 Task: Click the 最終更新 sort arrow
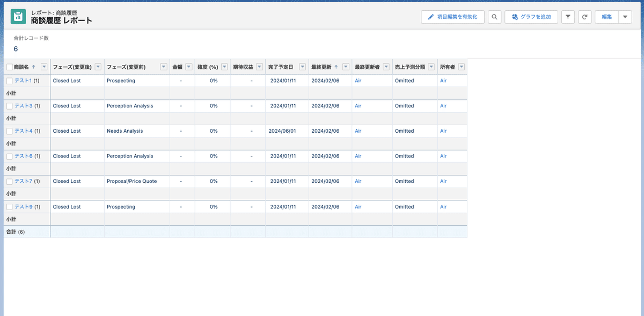(336, 67)
